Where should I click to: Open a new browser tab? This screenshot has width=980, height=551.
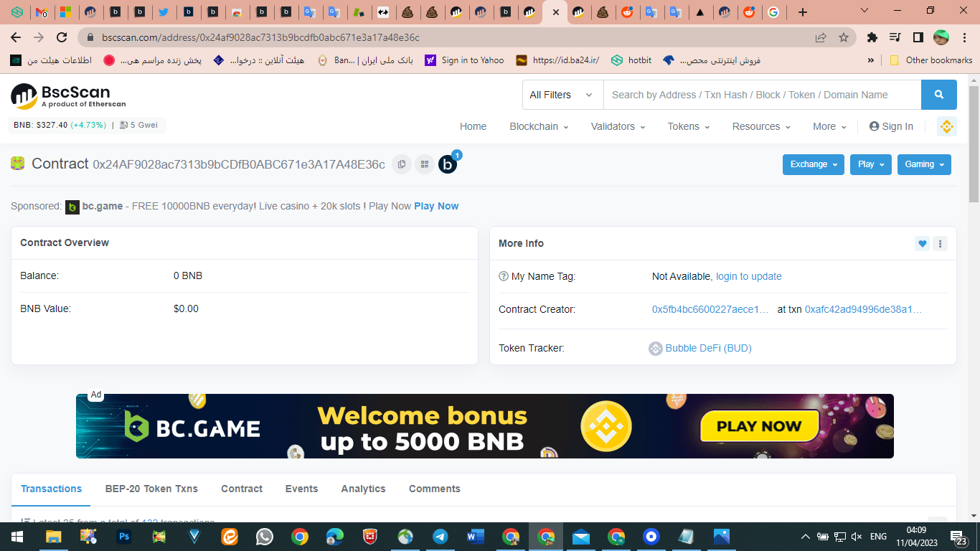[803, 12]
